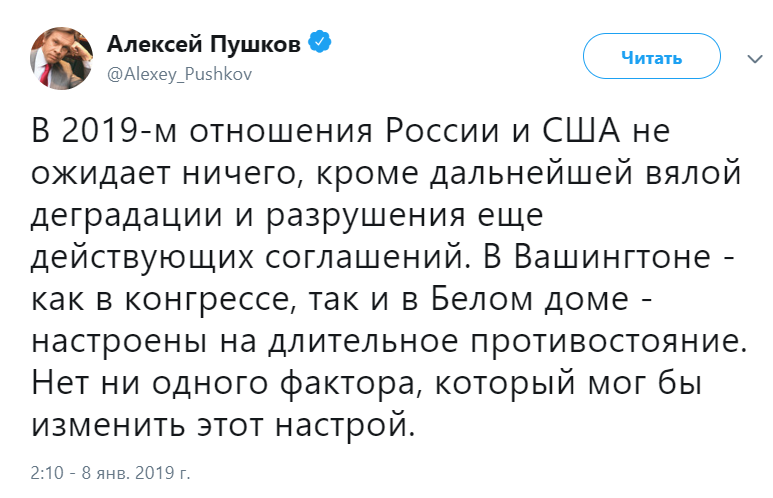Select the word противостояние in tweet text

[x=604, y=341]
